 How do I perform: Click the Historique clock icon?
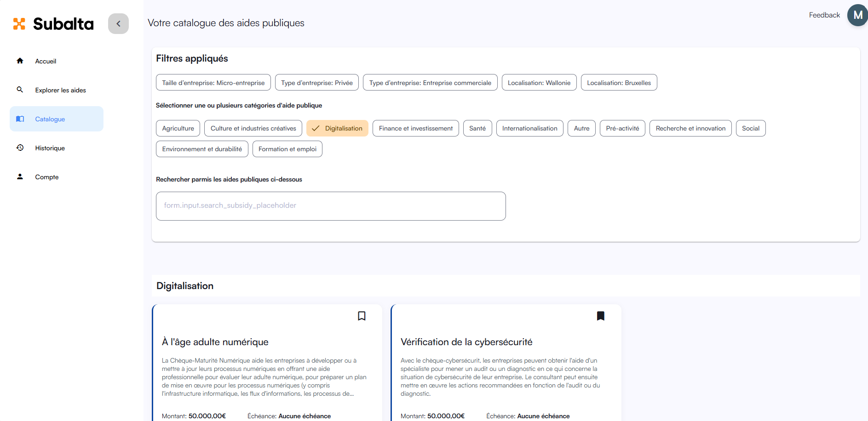[x=20, y=148]
